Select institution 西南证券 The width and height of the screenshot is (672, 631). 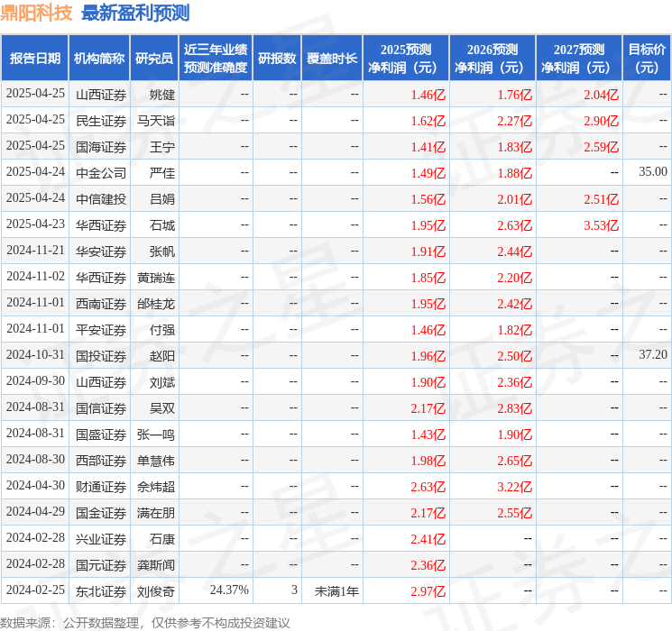[x=101, y=304]
